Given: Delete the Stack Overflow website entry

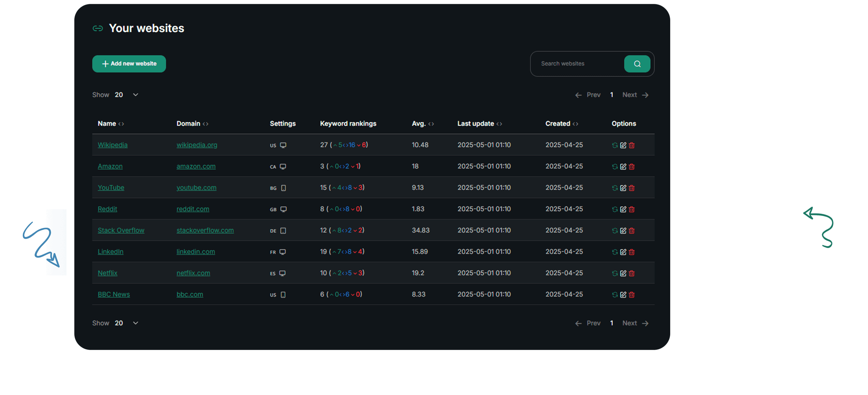Looking at the screenshot, I should pyautogui.click(x=631, y=230).
